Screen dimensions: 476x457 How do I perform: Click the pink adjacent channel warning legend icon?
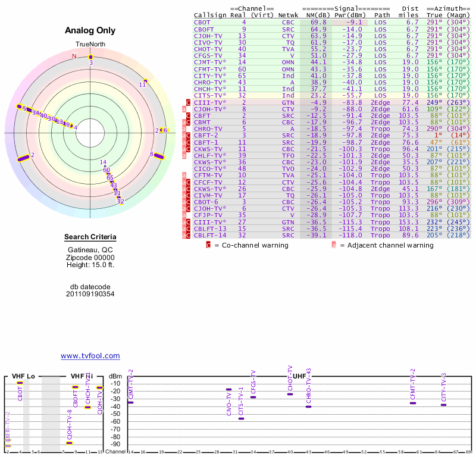point(334,245)
